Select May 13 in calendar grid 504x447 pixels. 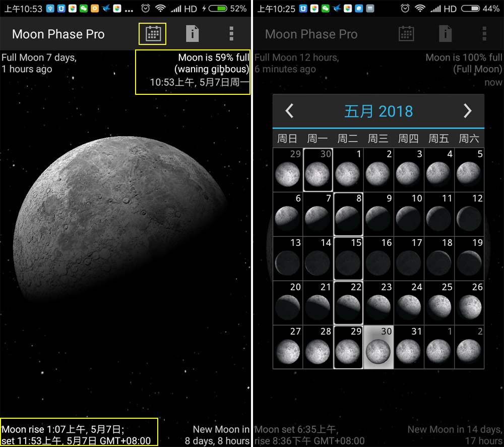288,259
